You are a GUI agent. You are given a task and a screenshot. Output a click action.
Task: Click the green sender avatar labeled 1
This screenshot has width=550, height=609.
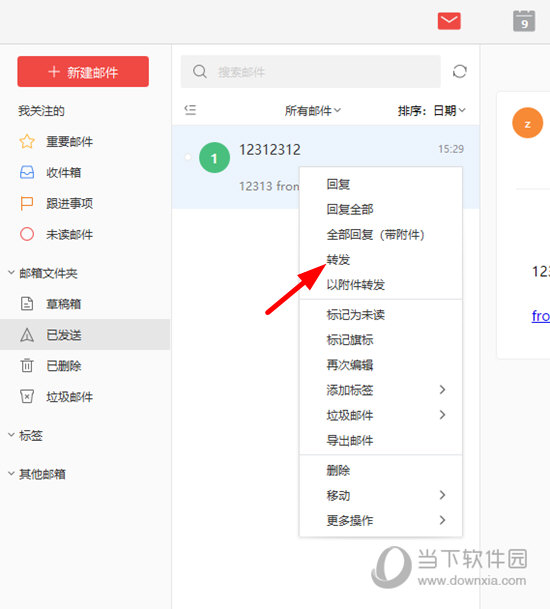(214, 158)
